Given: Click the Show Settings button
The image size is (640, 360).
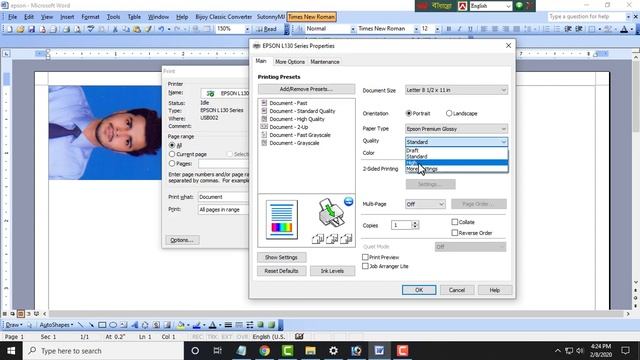Looking at the screenshot, I should coord(281,257).
